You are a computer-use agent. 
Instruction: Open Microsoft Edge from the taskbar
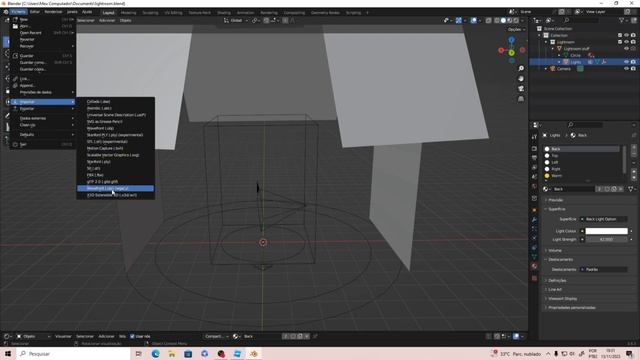pos(156,353)
